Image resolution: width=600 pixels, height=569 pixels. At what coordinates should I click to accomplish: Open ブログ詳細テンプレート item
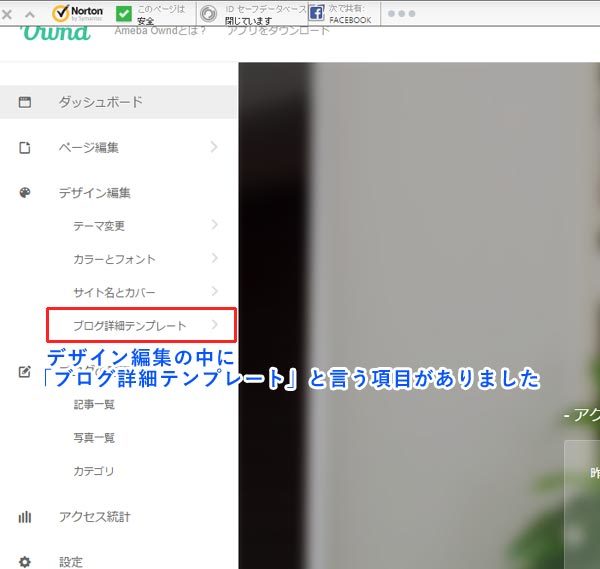[142, 325]
